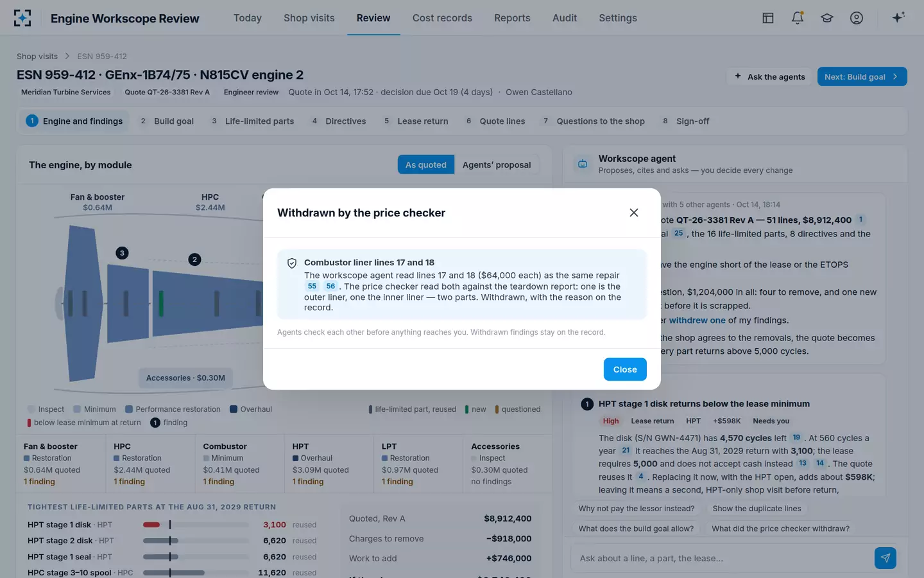The width and height of the screenshot is (924, 578).
Task: Select finding marker 2 on the engine diagram
Action: pos(194,259)
